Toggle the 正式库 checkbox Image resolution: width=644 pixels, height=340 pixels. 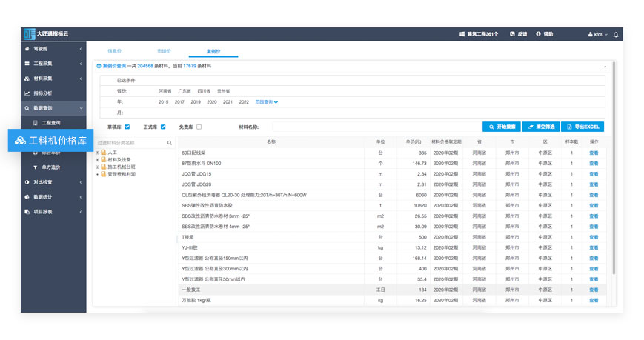pyautogui.click(x=163, y=127)
